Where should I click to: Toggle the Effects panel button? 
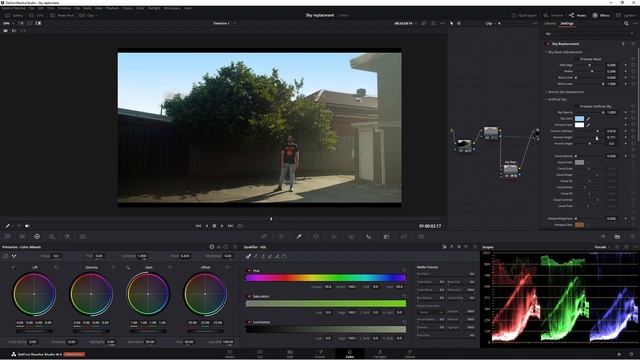601,16
